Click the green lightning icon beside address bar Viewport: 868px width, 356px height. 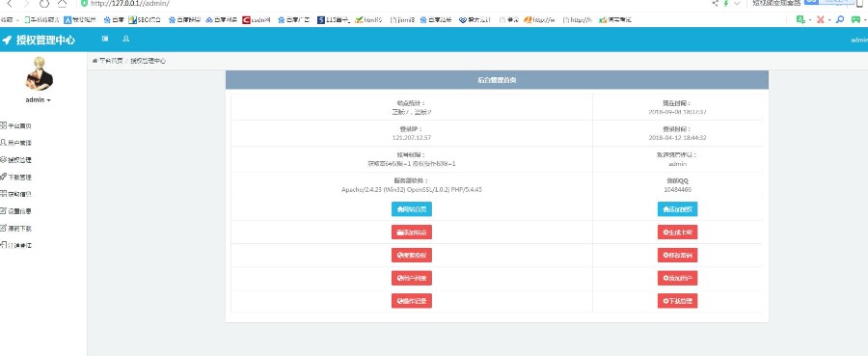(725, 3)
